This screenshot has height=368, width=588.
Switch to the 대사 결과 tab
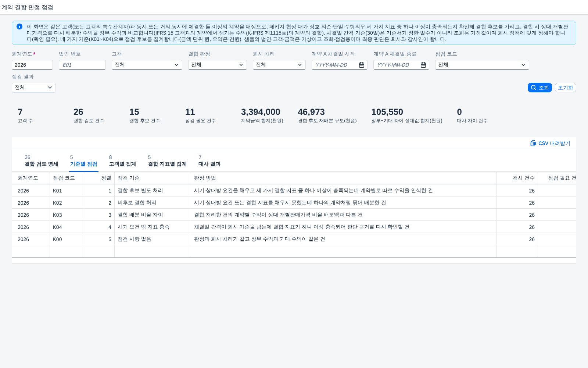pyautogui.click(x=209, y=161)
